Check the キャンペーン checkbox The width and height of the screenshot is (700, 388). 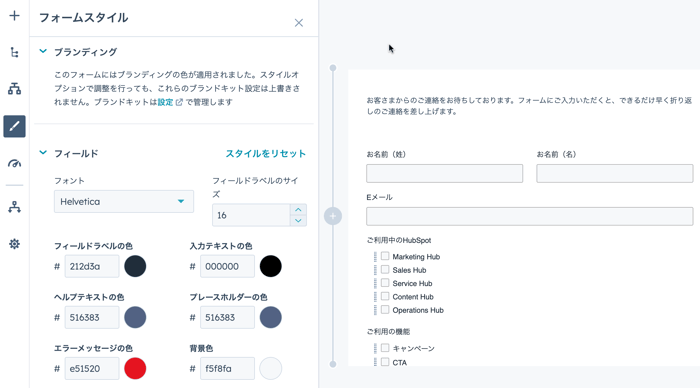(385, 348)
